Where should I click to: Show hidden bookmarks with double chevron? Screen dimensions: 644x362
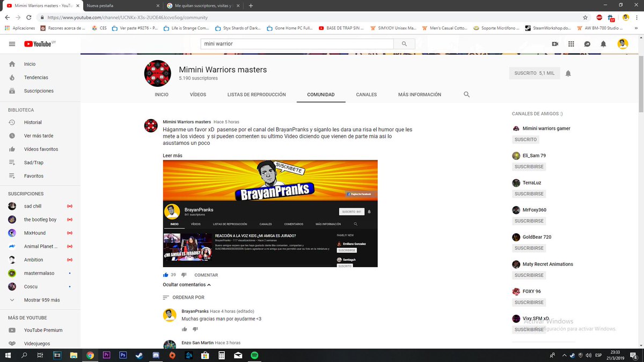pyautogui.click(x=637, y=28)
